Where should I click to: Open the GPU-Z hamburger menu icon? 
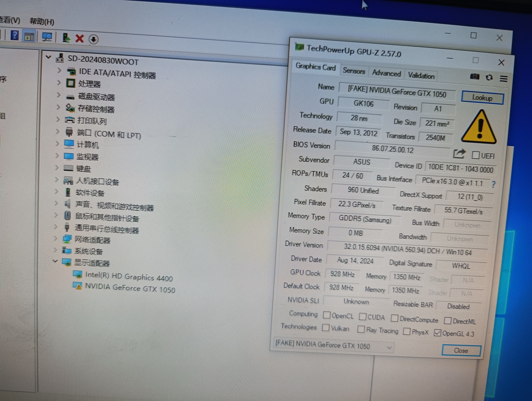504,79
